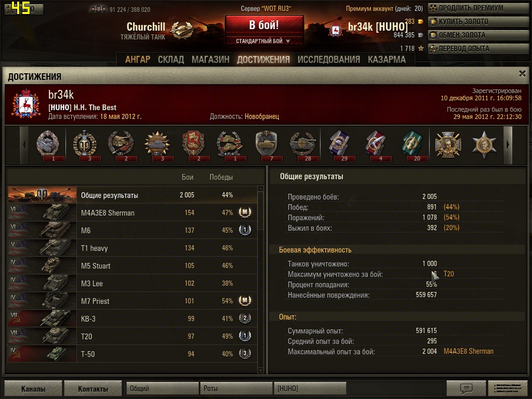Open the Контакты panel
The width and height of the screenshot is (532, 399).
click(x=92, y=389)
